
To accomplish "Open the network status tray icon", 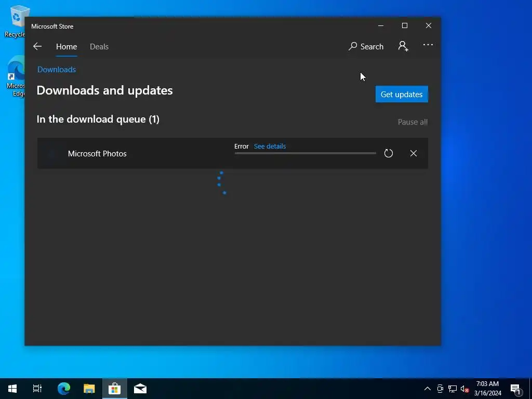I will click(453, 389).
